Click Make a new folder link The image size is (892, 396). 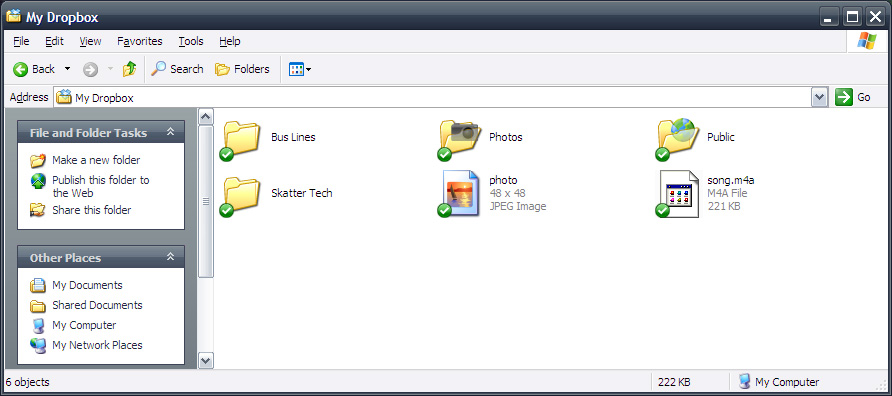coord(96,160)
